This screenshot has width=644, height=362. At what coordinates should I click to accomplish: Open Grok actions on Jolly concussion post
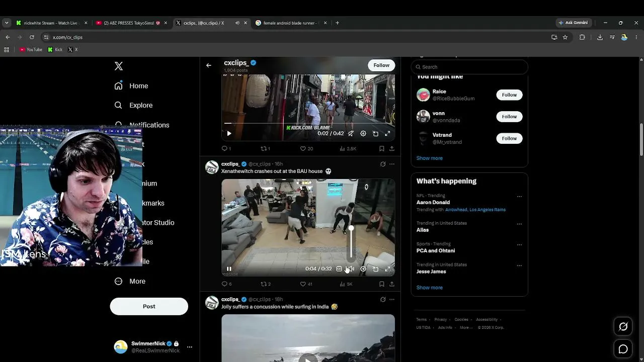(x=383, y=299)
